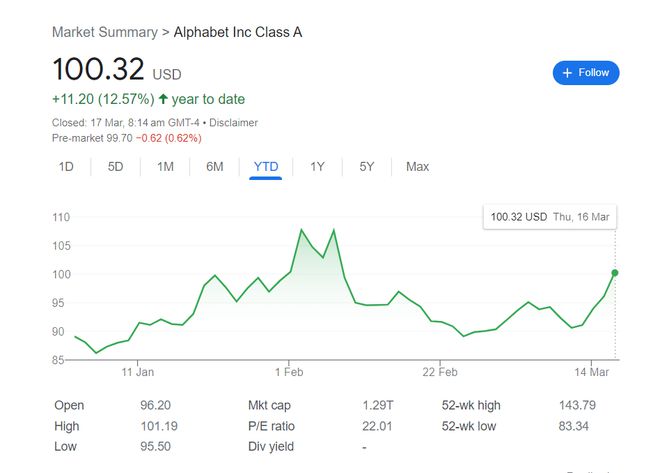Click the 11 Jan axis label
Viewport: 660px width, 473px height.
[138, 372]
